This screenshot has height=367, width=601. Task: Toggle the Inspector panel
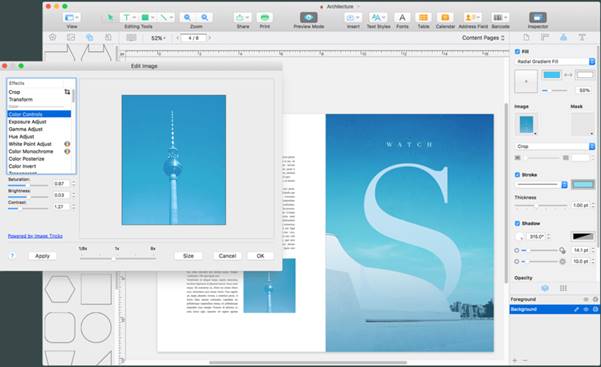coord(538,18)
